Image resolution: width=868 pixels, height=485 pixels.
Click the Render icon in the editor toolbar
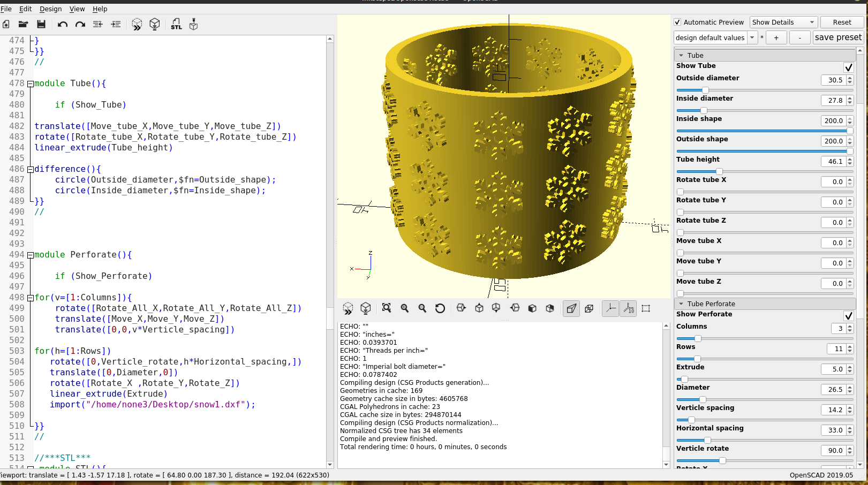(155, 24)
